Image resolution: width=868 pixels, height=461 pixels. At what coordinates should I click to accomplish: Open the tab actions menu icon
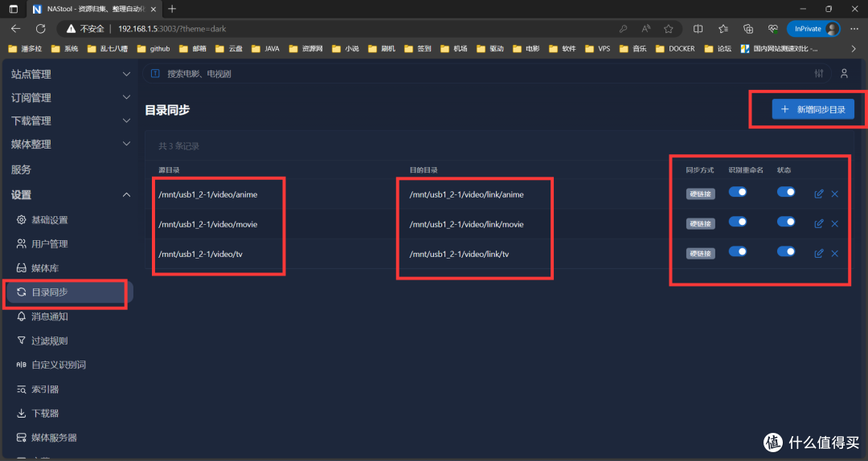pos(14,9)
